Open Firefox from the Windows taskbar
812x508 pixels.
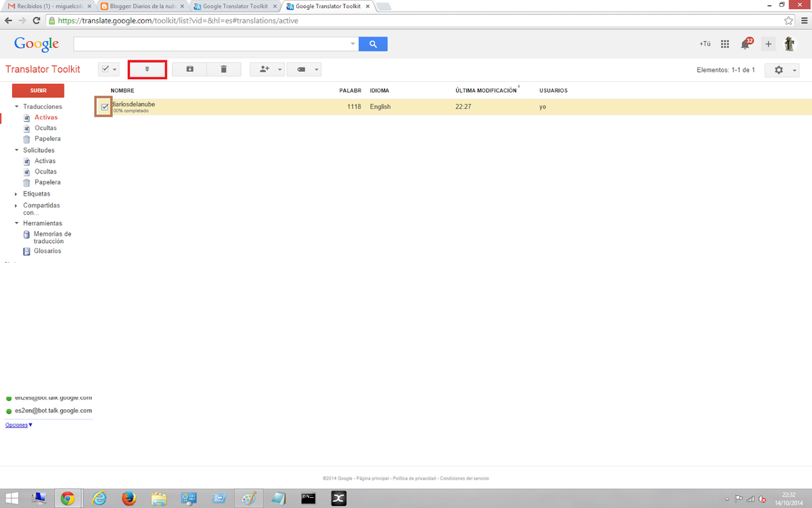pyautogui.click(x=129, y=499)
